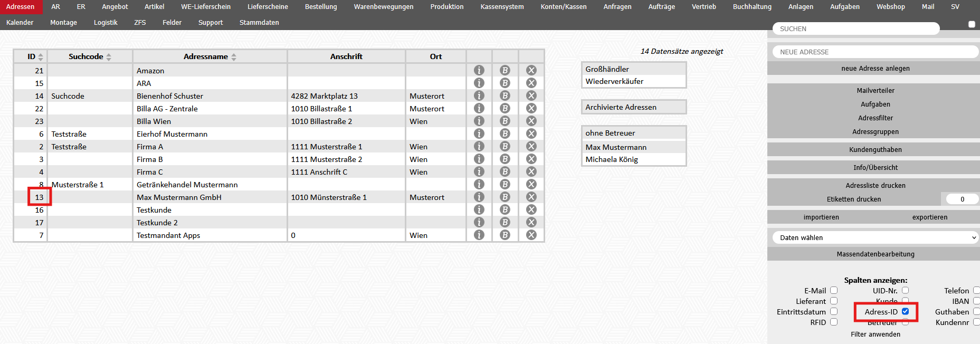The height and width of the screenshot is (344, 980).
Task: Check the RFID column checkbox
Action: pos(834,322)
